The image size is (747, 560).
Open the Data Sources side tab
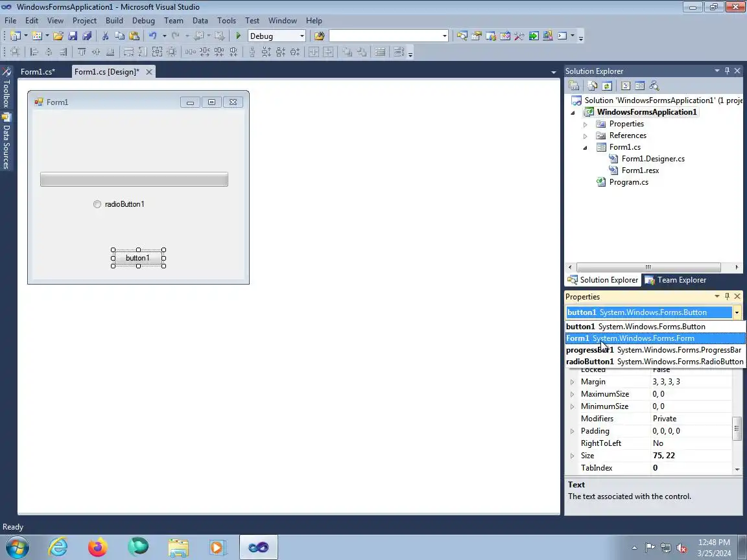pos(6,141)
